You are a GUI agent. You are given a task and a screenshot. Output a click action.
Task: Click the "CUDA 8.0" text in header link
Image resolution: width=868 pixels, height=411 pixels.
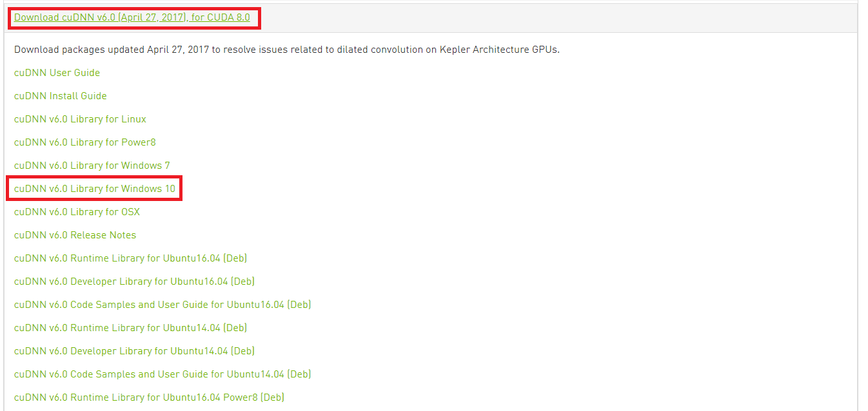click(x=230, y=17)
